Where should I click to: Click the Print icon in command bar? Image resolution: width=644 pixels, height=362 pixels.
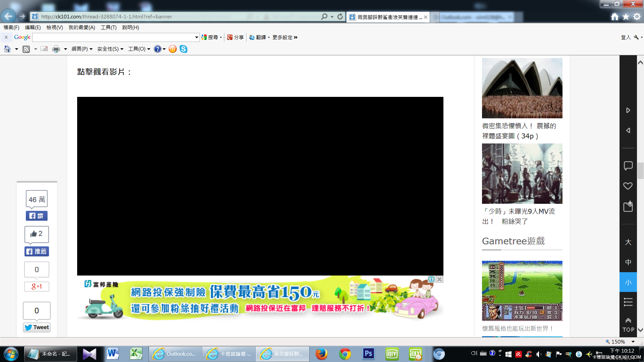click(56, 49)
